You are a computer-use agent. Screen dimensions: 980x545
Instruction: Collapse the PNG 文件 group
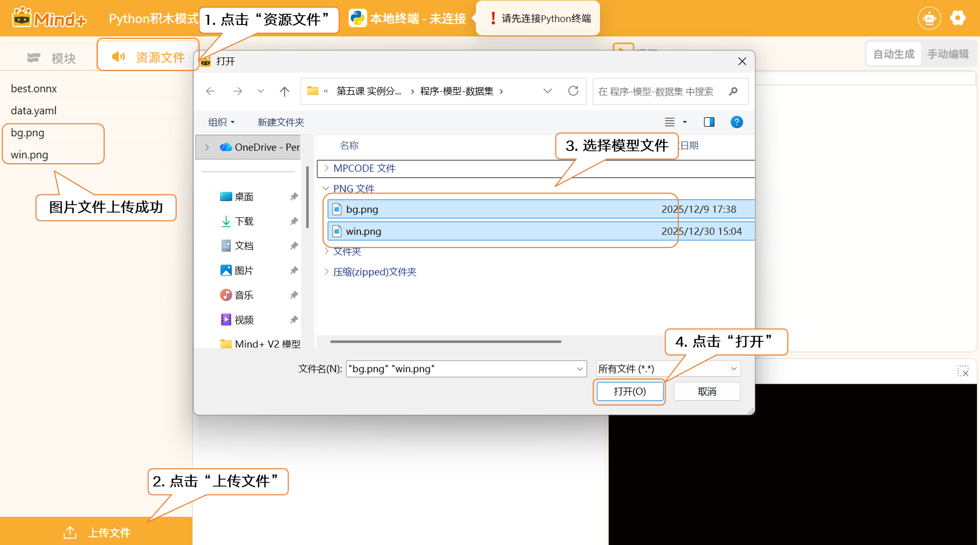coord(326,188)
